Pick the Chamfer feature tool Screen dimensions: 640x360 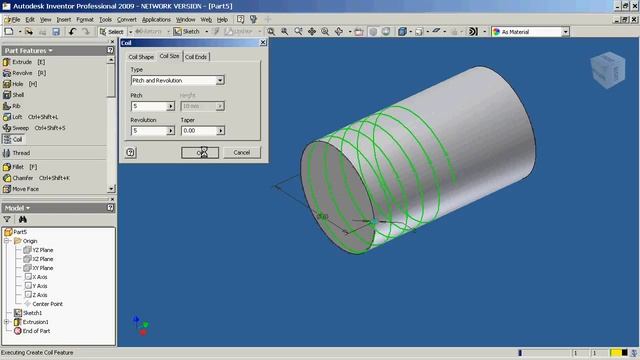click(36, 178)
